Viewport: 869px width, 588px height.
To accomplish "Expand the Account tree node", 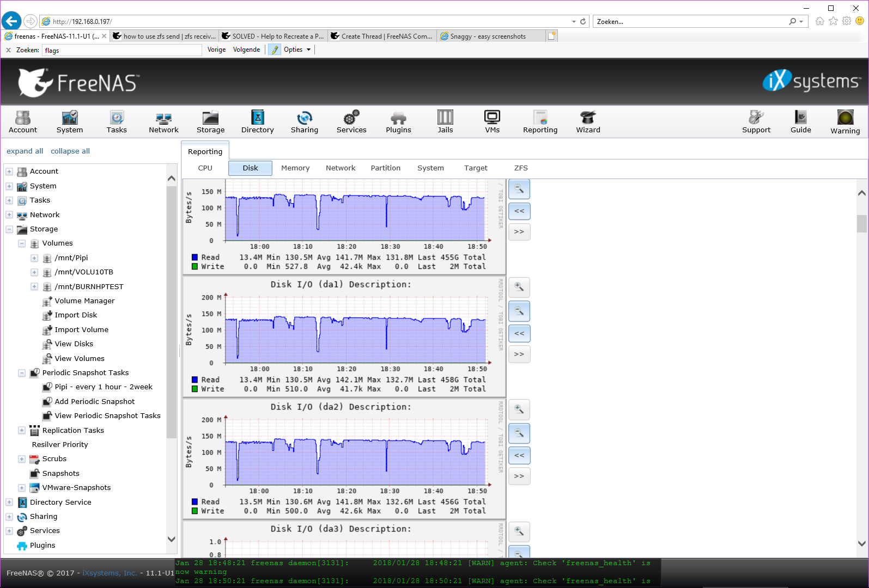I will coord(9,171).
